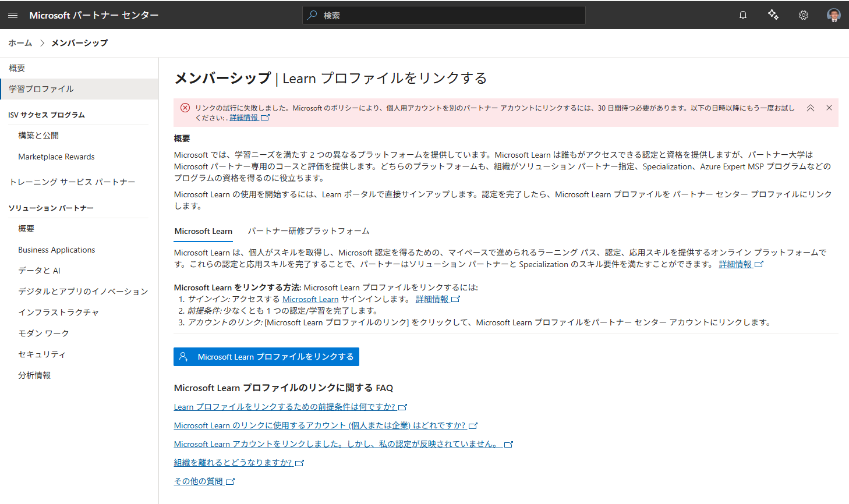Viewport: 849px width, 504px height.
Task: Click inside the 検索 search field
Action: point(444,15)
